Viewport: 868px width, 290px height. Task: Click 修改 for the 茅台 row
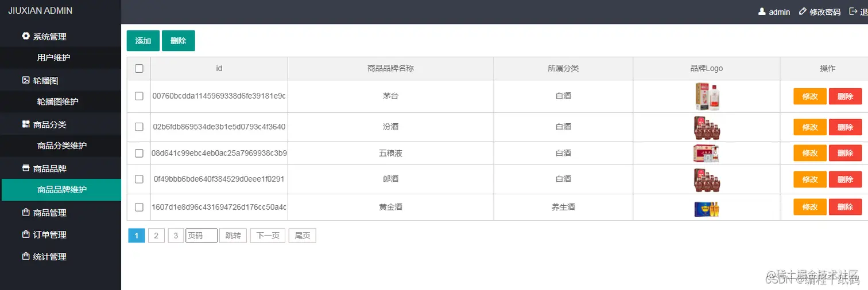tap(810, 96)
